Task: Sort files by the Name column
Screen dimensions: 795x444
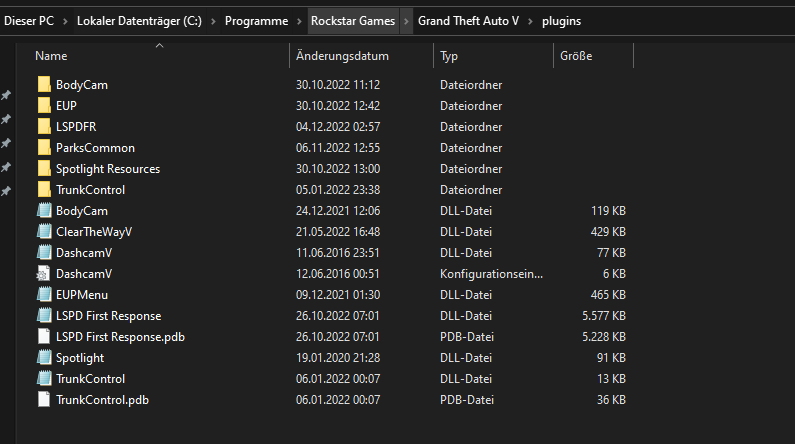Action: (x=51, y=57)
